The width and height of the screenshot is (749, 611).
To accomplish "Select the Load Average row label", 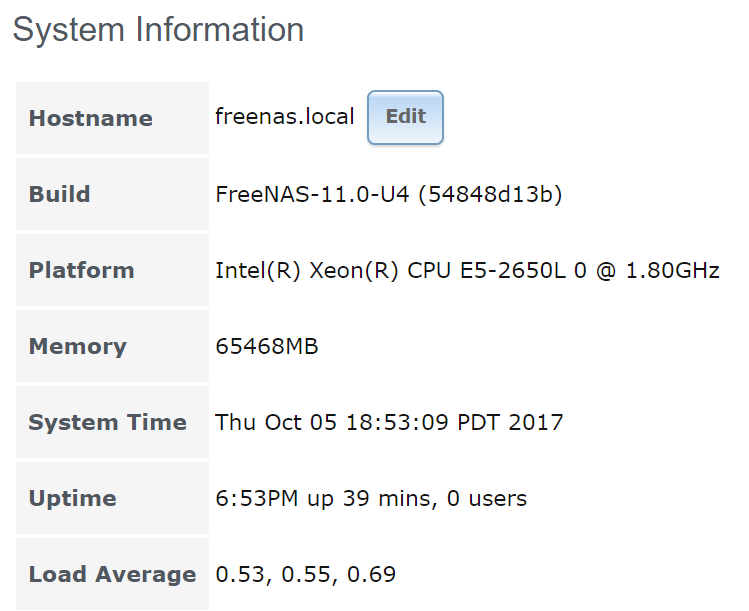I will coord(112,574).
